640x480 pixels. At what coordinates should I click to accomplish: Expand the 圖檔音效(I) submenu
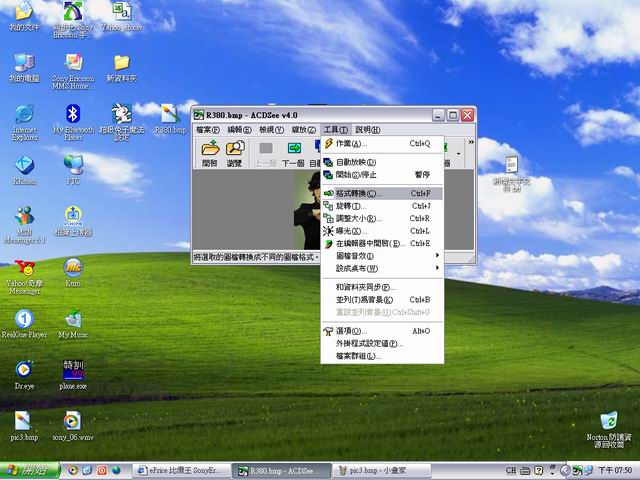tap(382, 256)
